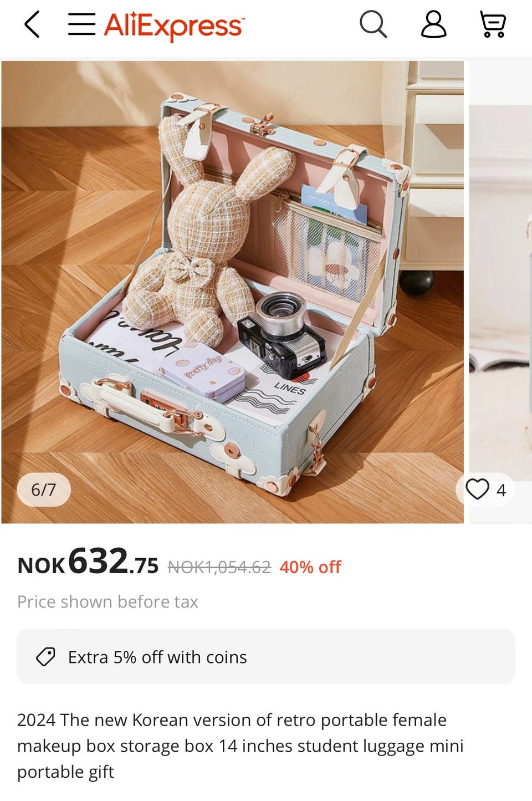Open the shopping cart

click(493, 25)
